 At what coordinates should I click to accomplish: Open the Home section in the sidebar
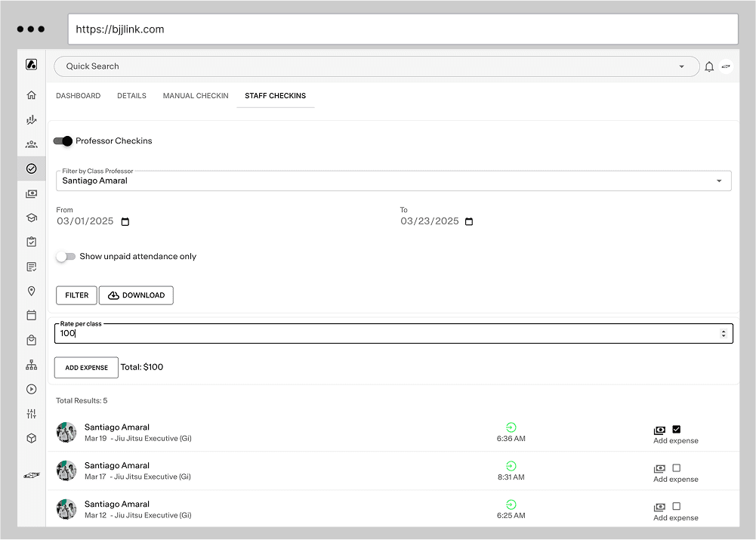tap(31, 94)
